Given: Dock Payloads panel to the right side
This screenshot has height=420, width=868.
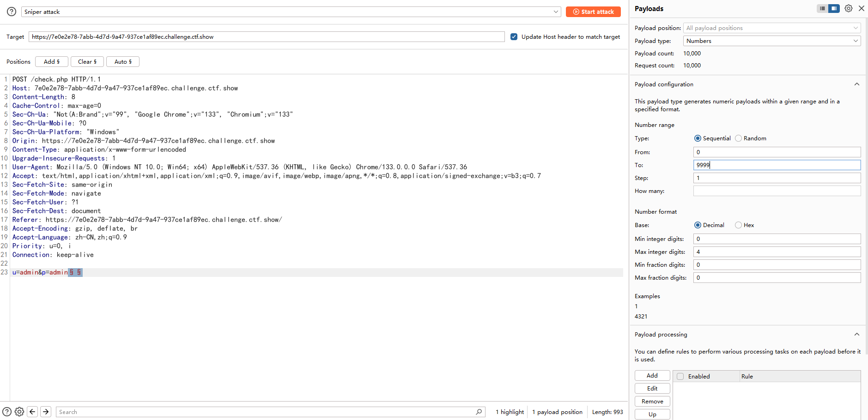Looking at the screenshot, I should point(834,8).
